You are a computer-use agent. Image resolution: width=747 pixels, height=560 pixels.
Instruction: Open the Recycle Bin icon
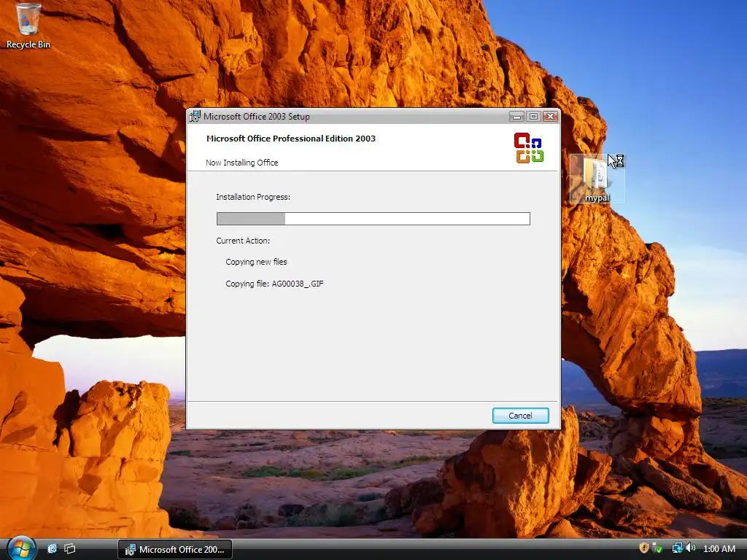tap(28, 26)
